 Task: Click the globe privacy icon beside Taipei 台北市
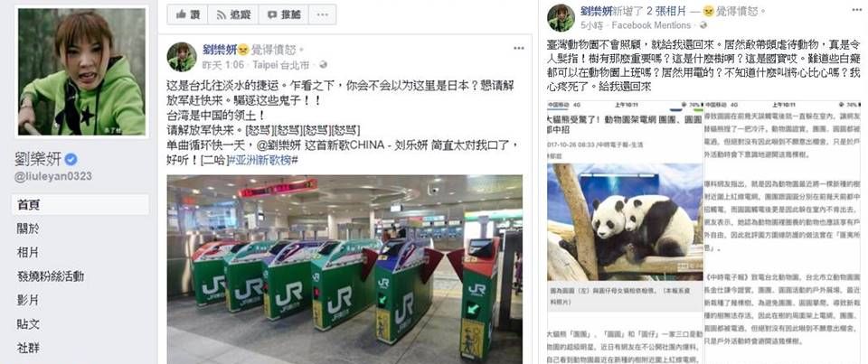click(324, 65)
